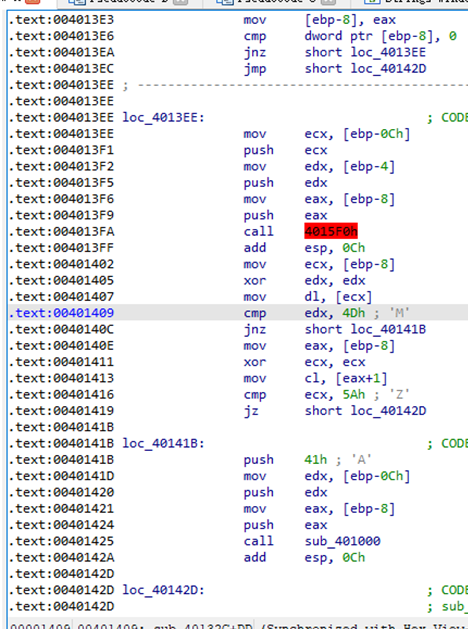
Task: Follow loc_40142D in the jz at 00401419
Action: coord(388,411)
